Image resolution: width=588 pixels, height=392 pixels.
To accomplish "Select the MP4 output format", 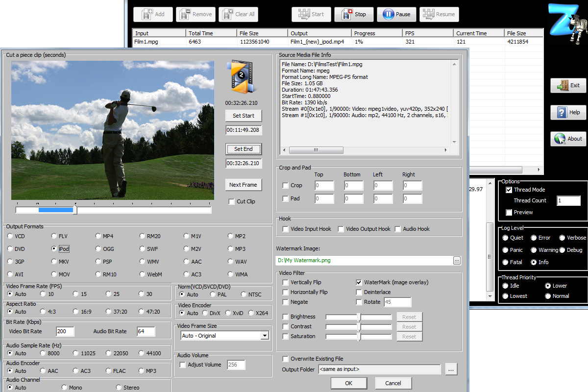I will [x=98, y=236].
